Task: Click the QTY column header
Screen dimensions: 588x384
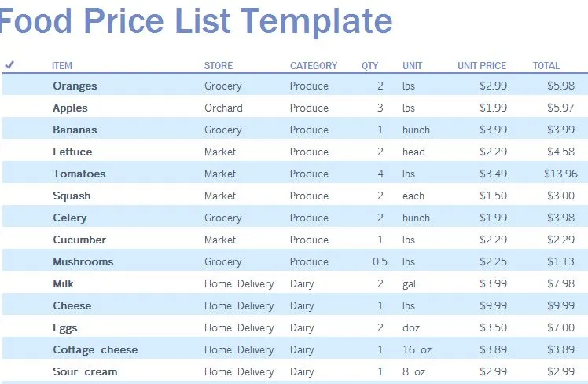Action: (369, 66)
